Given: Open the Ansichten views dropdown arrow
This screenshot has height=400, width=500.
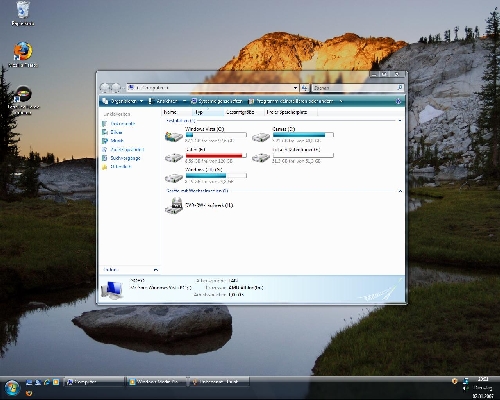Looking at the screenshot, I should tap(184, 101).
